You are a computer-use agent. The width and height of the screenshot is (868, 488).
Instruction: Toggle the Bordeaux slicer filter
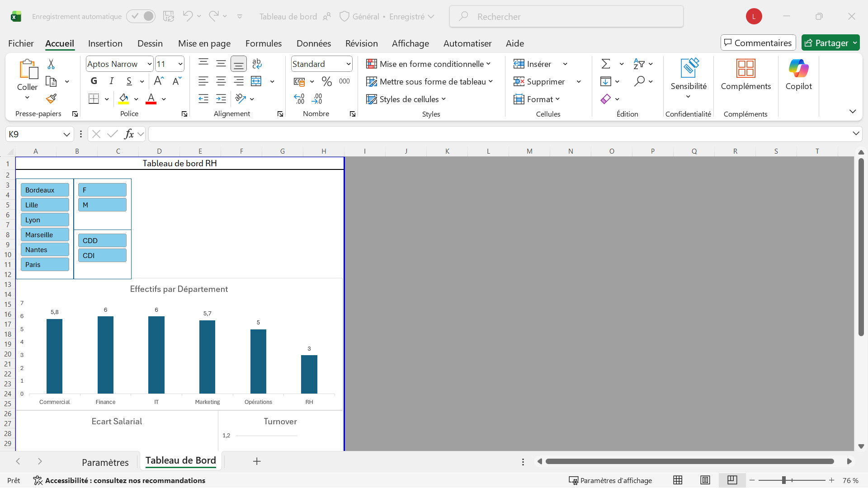(45, 190)
